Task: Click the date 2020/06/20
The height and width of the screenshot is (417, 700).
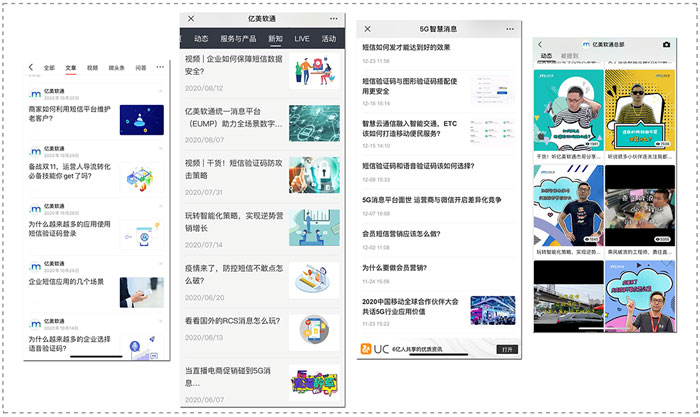Action: tap(204, 297)
